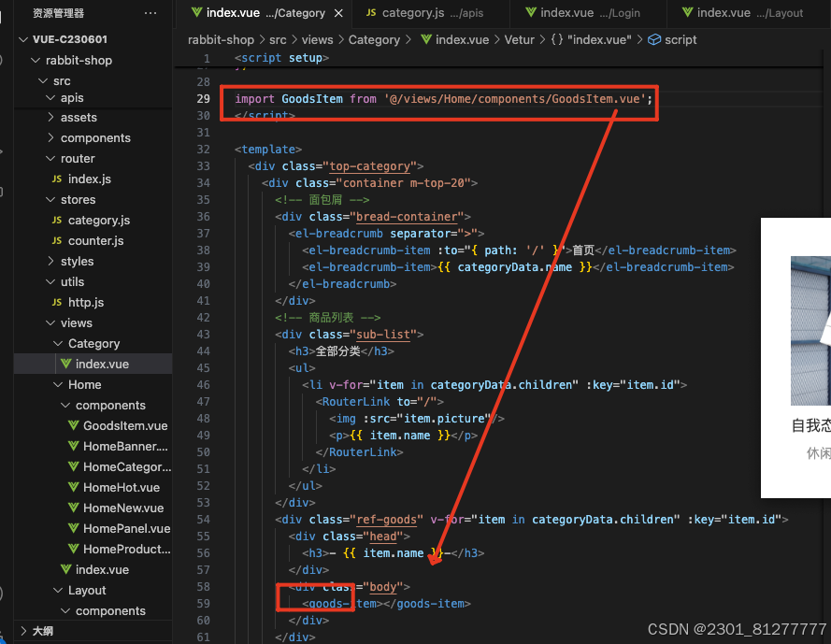Collapse the rabbit-shop folder chevron
Screen dimensions: 831x644
pyautogui.click(x=36, y=61)
